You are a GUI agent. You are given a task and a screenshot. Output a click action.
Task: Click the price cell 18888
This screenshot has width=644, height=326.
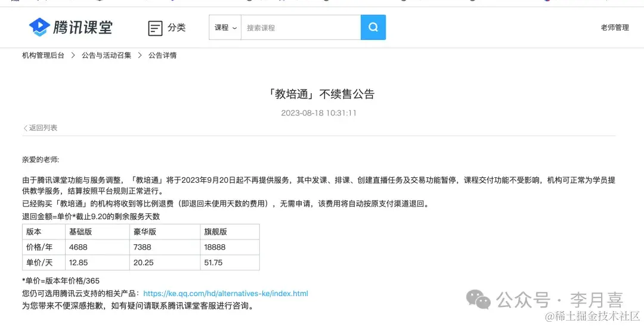pyautogui.click(x=230, y=247)
